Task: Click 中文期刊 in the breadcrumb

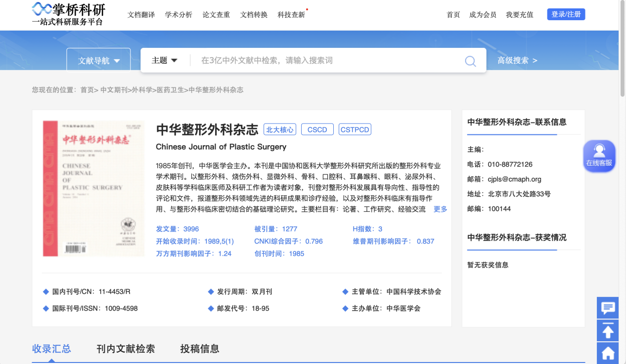Action: click(114, 90)
